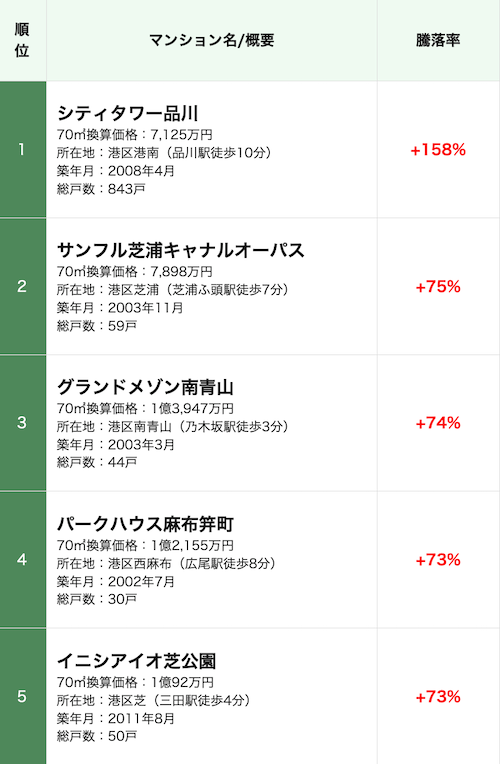Click the 騰落率 column header

pos(438,40)
